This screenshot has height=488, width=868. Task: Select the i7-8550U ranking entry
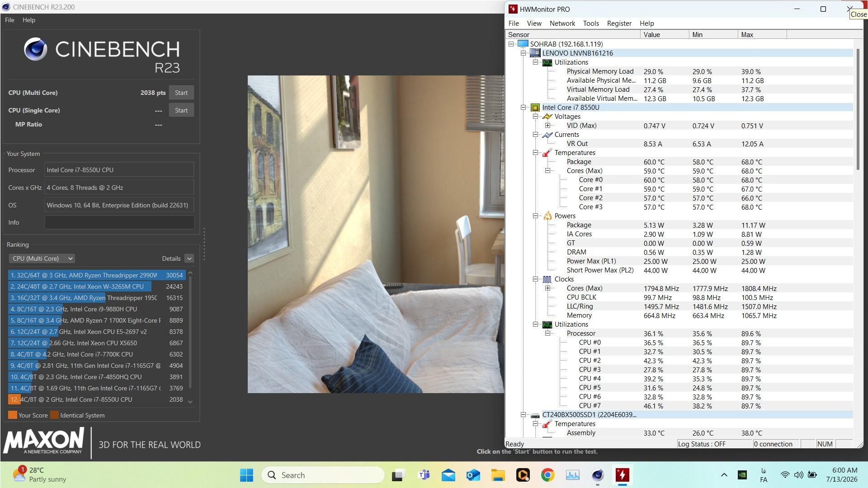pyautogui.click(x=97, y=399)
